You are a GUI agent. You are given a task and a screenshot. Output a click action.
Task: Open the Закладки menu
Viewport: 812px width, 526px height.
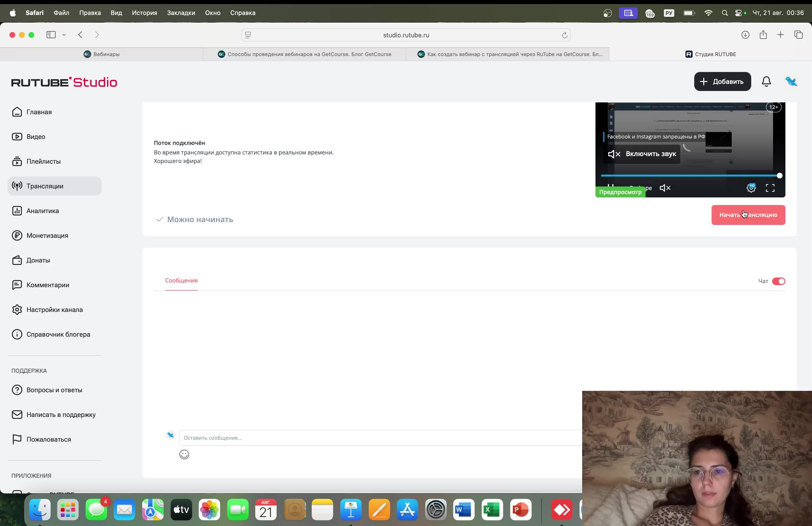tap(181, 13)
